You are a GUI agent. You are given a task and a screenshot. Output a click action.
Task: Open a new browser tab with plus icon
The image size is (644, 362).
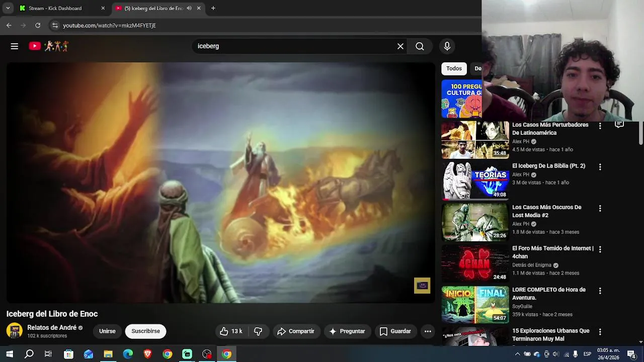pos(213,8)
